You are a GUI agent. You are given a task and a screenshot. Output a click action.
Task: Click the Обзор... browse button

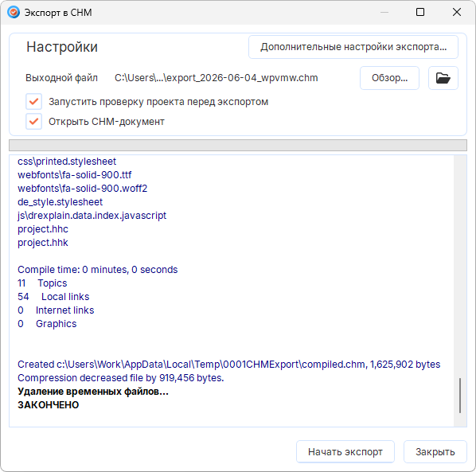389,78
